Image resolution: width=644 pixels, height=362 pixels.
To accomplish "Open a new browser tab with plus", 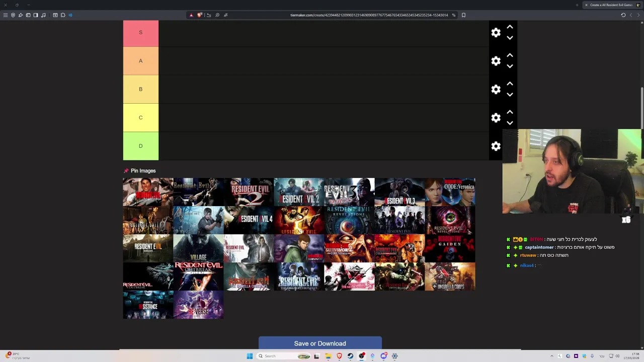I will (x=577, y=5).
